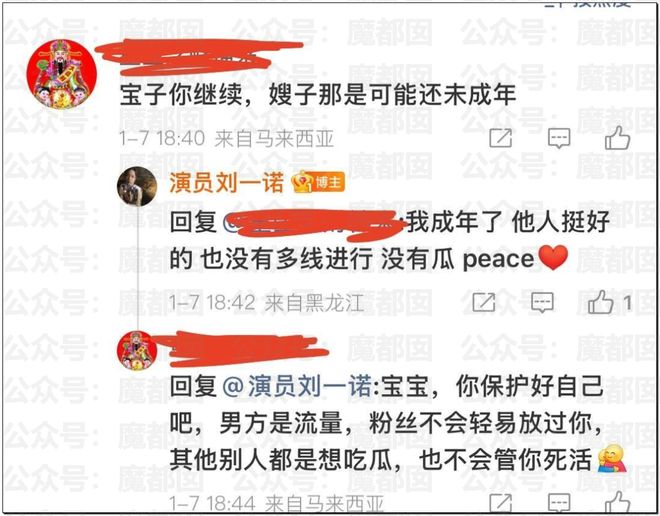Reply to the 18:40 comment via bubble icon
660x516 pixels.
pyautogui.click(x=559, y=138)
